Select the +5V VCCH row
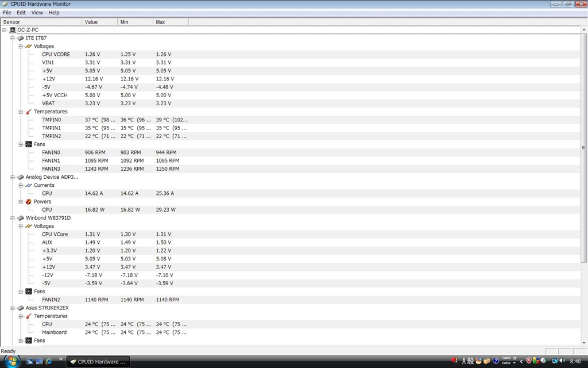Screen dimensions: 588x368 311,95
